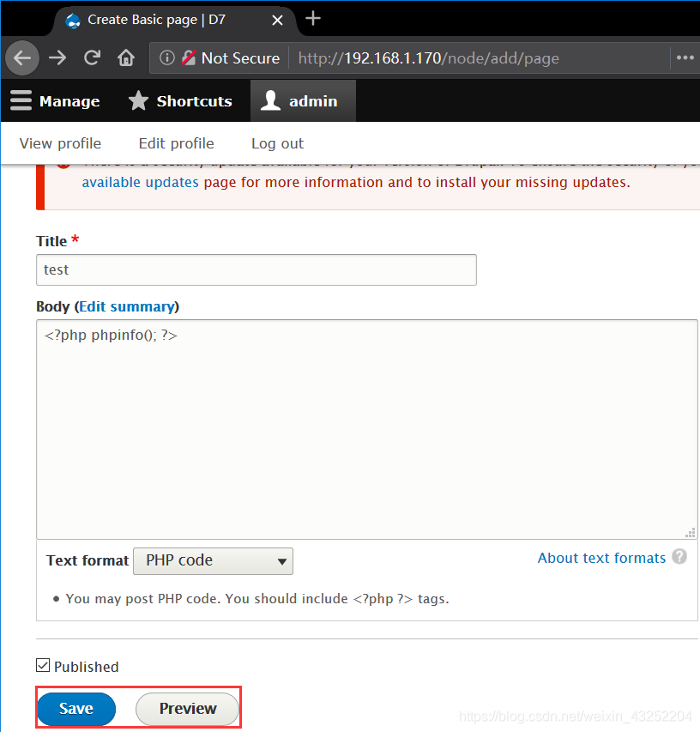Click the crossed-out padlock Not Secure icon
The width and height of the screenshot is (700, 732).
tap(189, 57)
